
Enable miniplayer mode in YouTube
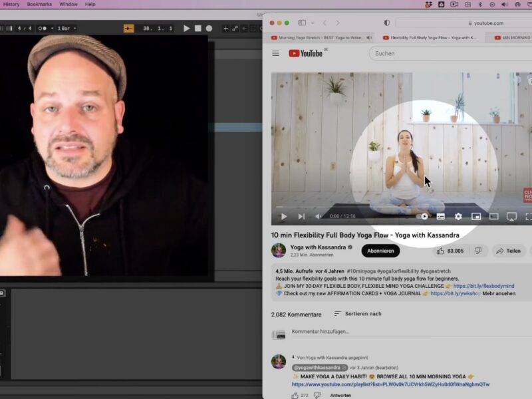point(476,216)
